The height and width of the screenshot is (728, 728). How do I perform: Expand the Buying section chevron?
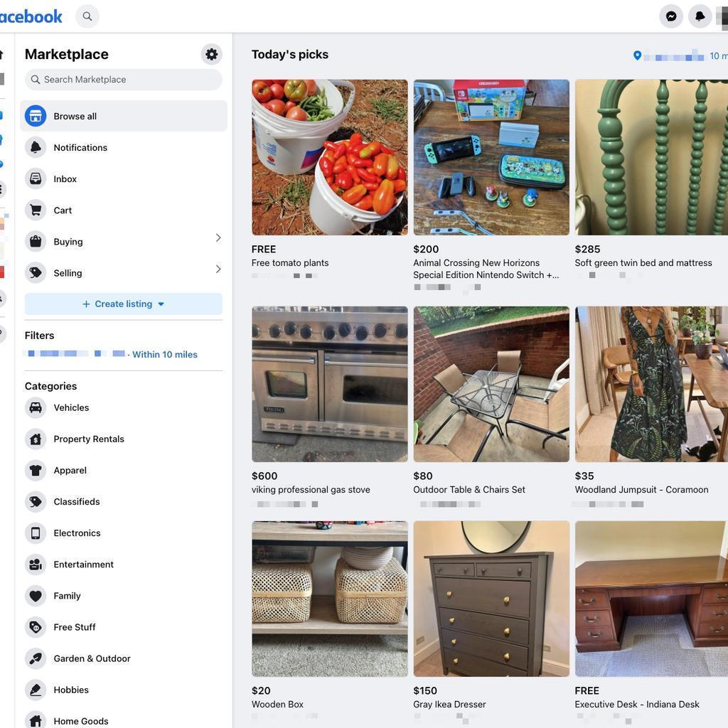coord(218,238)
